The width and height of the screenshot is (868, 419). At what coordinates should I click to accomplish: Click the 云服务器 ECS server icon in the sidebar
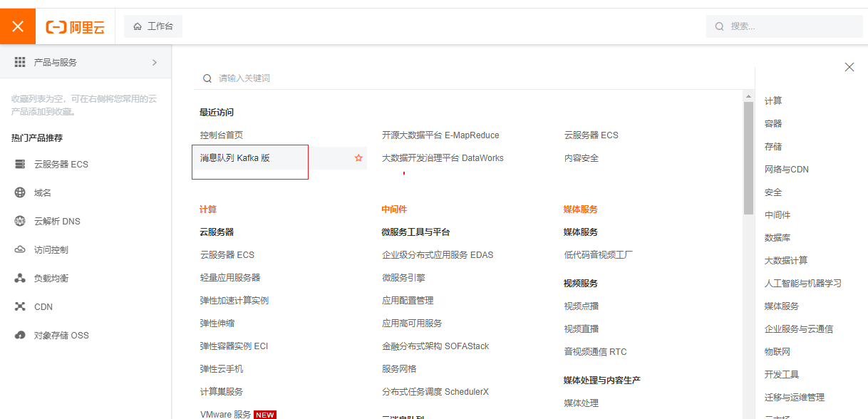click(20, 165)
